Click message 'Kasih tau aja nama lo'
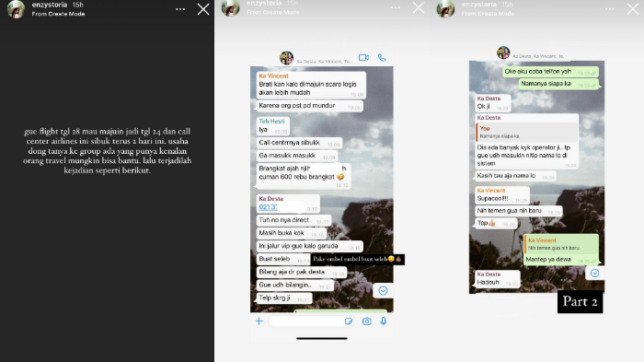The width and height of the screenshot is (644, 362). (x=515, y=176)
